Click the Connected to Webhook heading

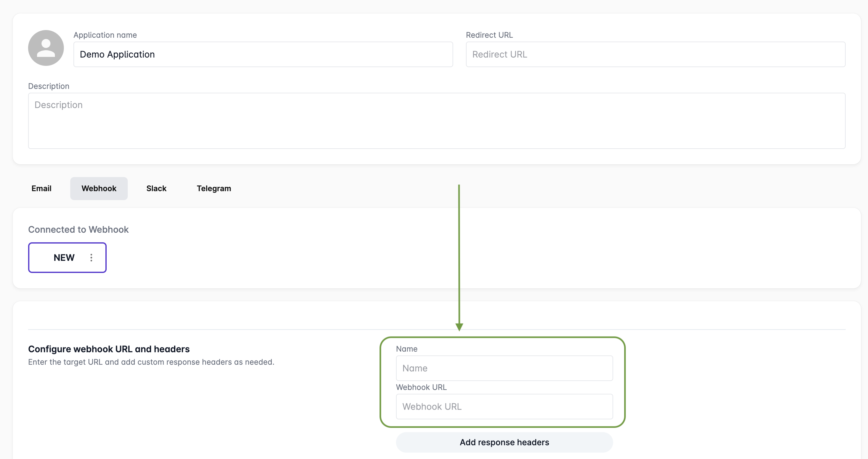pyautogui.click(x=78, y=229)
